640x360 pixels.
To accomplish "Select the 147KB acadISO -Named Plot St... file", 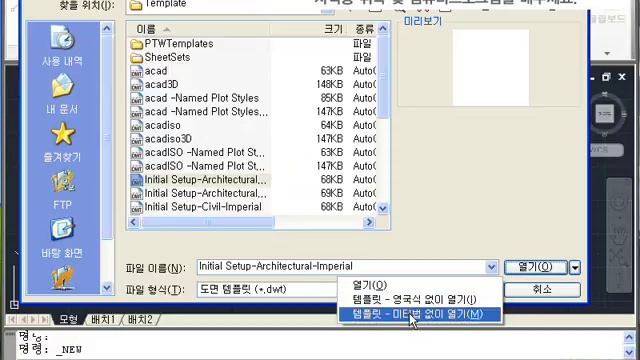I will point(198,166).
